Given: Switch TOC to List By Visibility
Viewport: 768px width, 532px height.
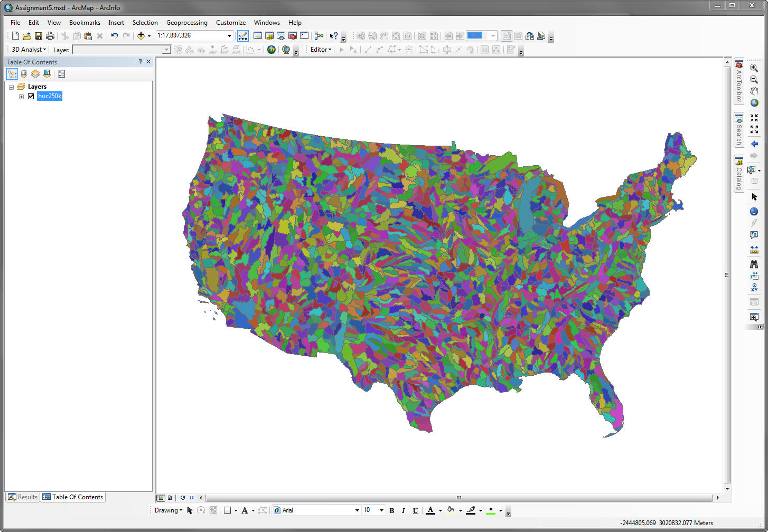Looking at the screenshot, I should (x=35, y=74).
